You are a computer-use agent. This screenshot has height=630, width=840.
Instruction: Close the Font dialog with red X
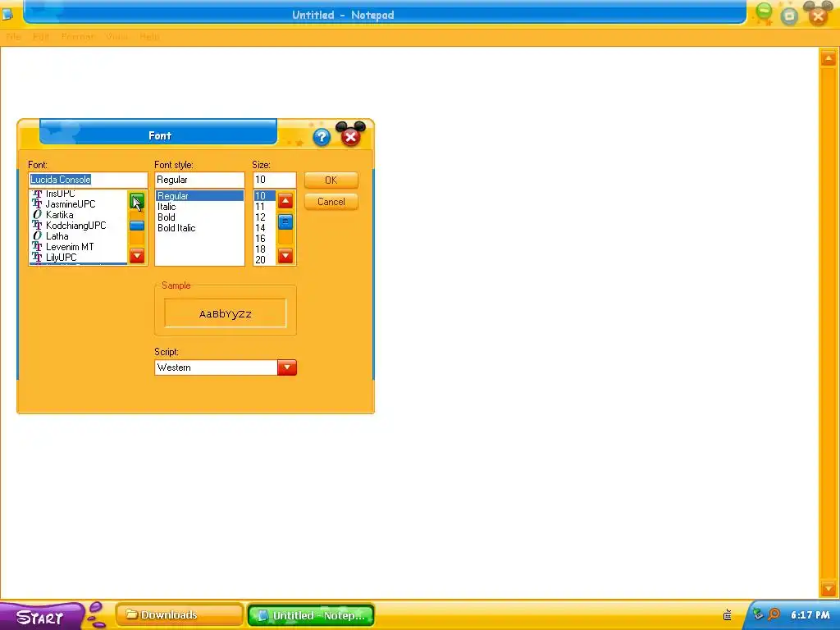[x=350, y=137]
